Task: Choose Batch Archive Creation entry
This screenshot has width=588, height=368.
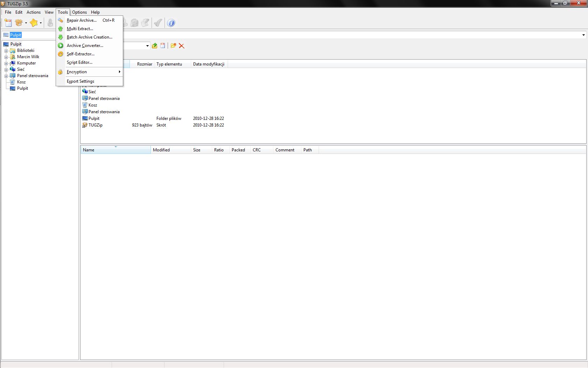Action: tap(90, 37)
